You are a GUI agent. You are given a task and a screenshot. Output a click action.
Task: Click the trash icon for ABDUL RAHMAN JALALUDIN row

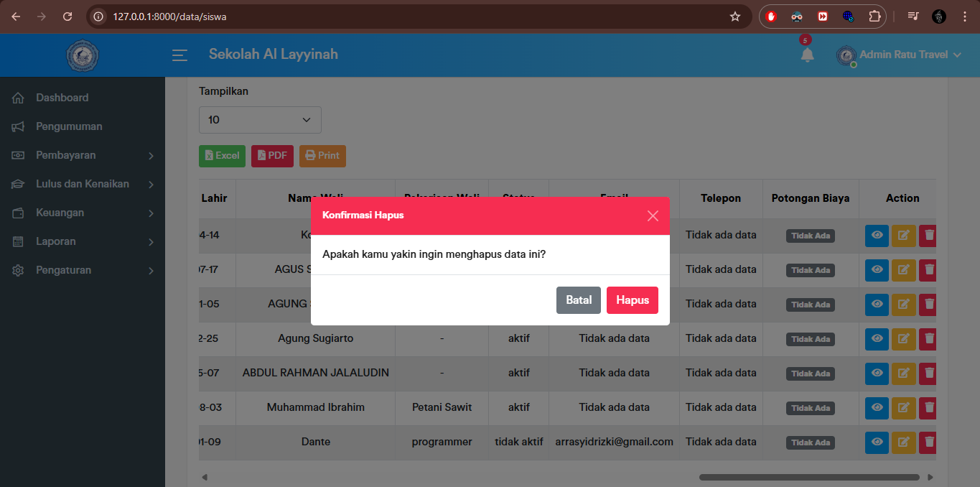[929, 374]
